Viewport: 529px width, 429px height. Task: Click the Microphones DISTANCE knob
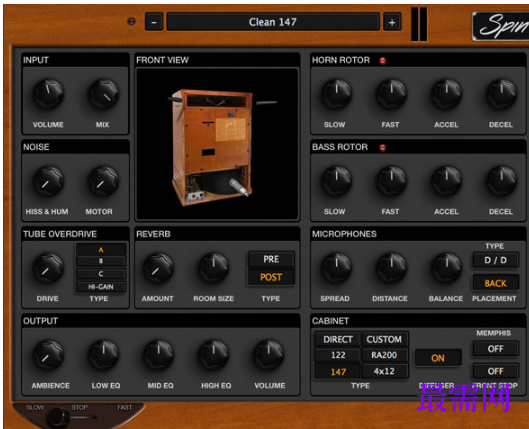[x=391, y=268]
